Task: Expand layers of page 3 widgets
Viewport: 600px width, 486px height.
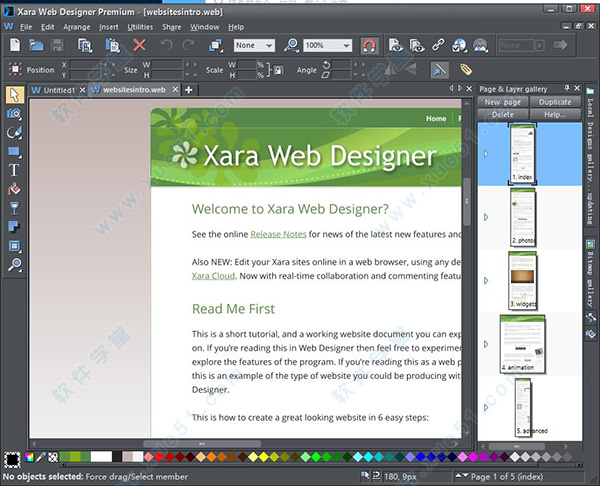Action: click(486, 281)
